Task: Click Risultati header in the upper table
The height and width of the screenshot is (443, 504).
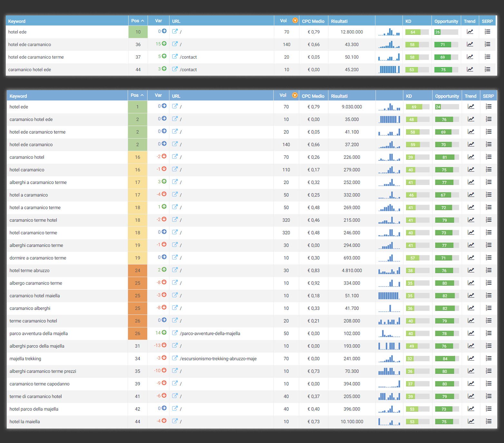Action: click(x=339, y=21)
